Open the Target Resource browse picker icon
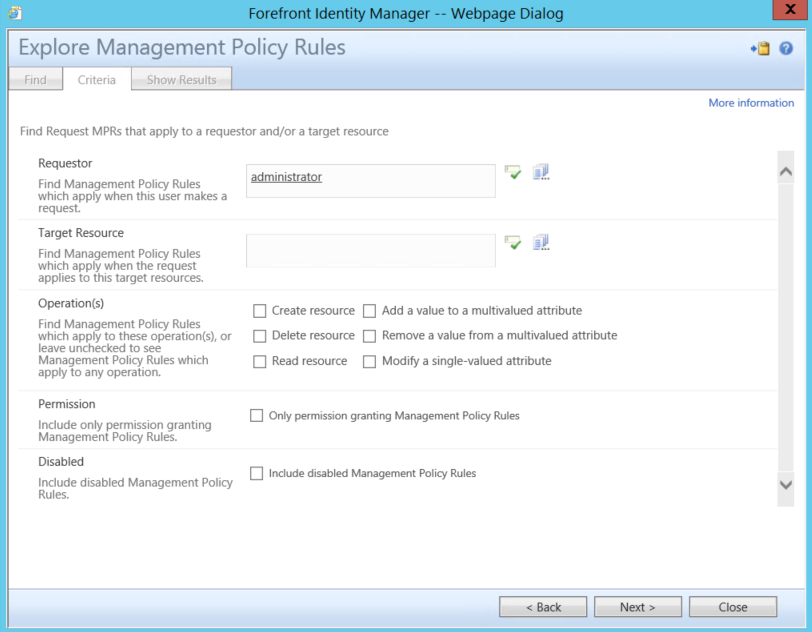This screenshot has width=812, height=632. [x=541, y=242]
